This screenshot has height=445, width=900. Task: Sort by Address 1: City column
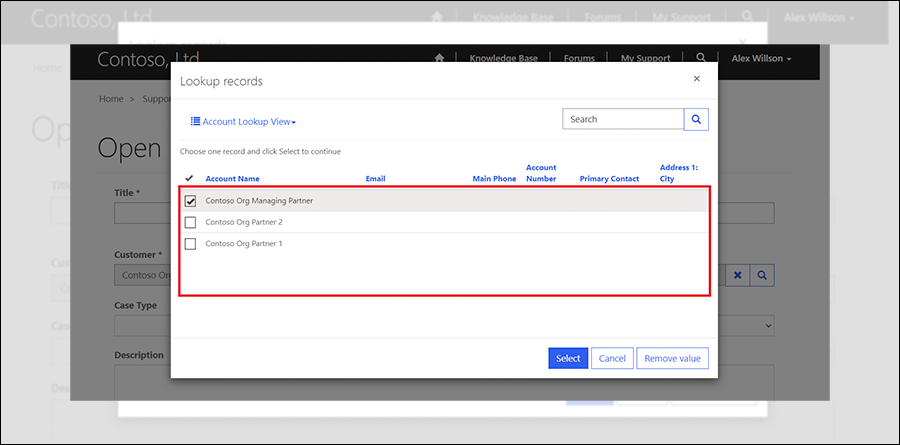point(679,173)
